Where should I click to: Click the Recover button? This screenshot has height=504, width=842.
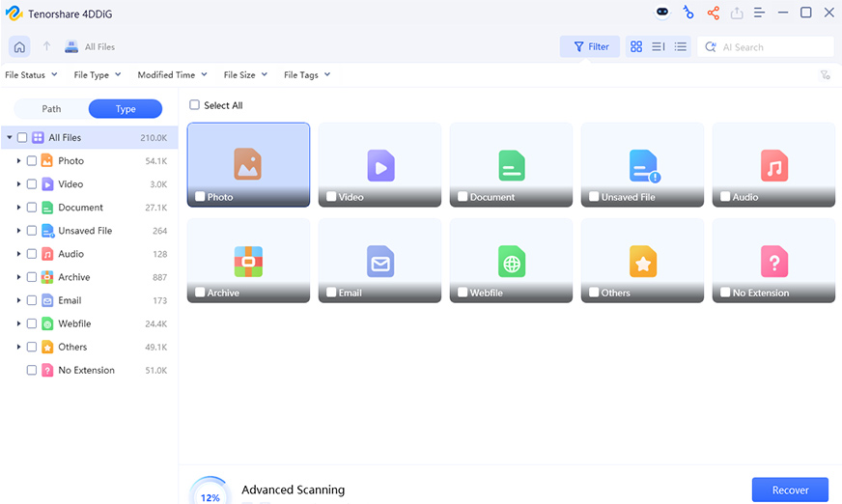(790, 490)
